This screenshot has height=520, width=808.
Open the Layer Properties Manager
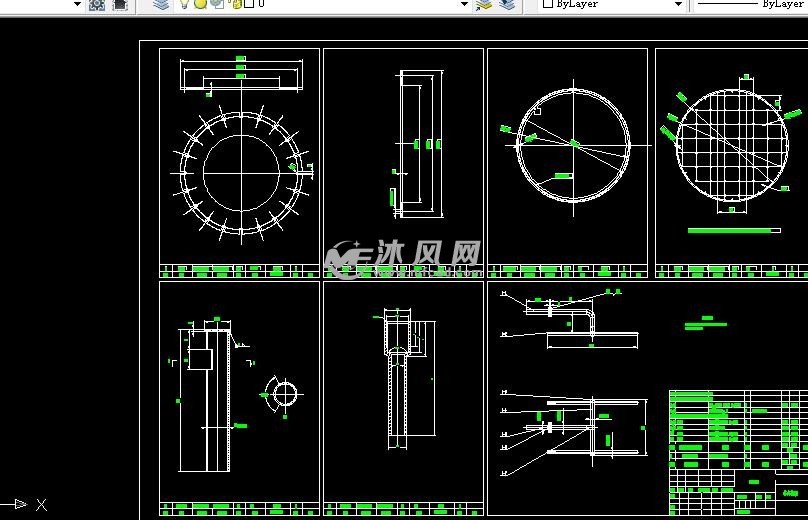tap(161, 4)
